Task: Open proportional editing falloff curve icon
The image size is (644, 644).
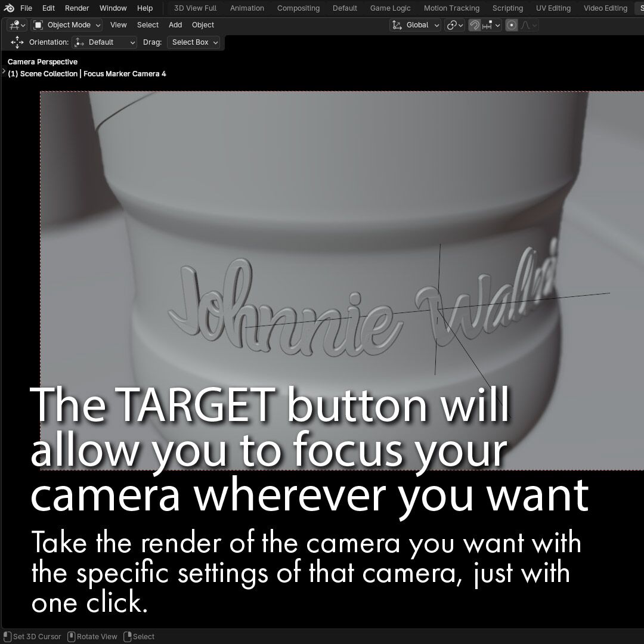Action: [x=529, y=25]
